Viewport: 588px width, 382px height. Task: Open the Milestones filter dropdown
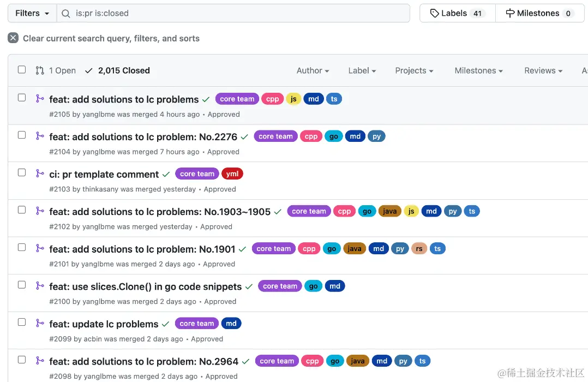tap(478, 70)
